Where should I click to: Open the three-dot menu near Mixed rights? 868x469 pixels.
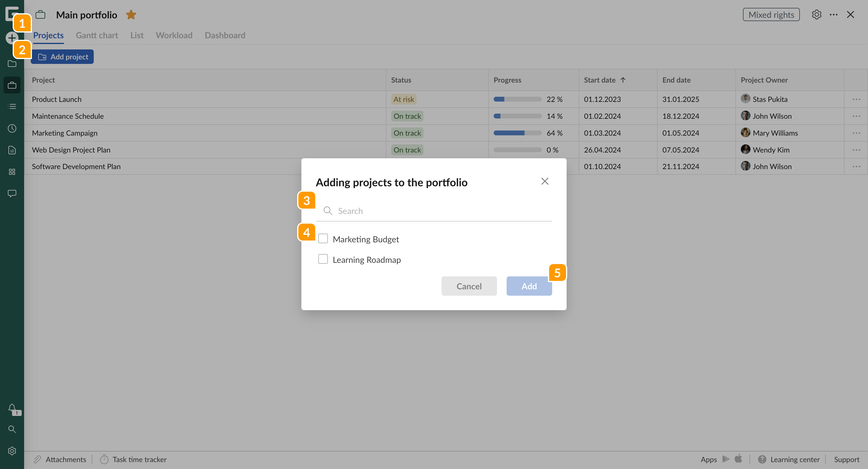point(834,14)
